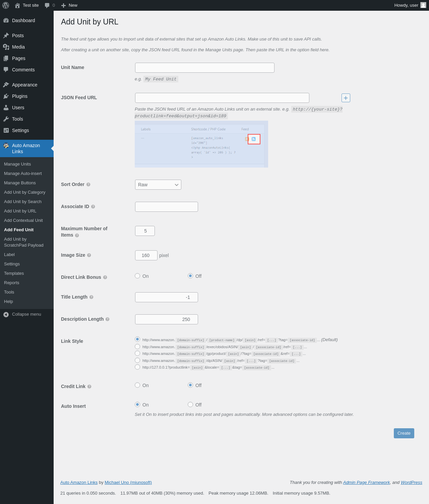Open the Templates submenu item

point(27,273)
